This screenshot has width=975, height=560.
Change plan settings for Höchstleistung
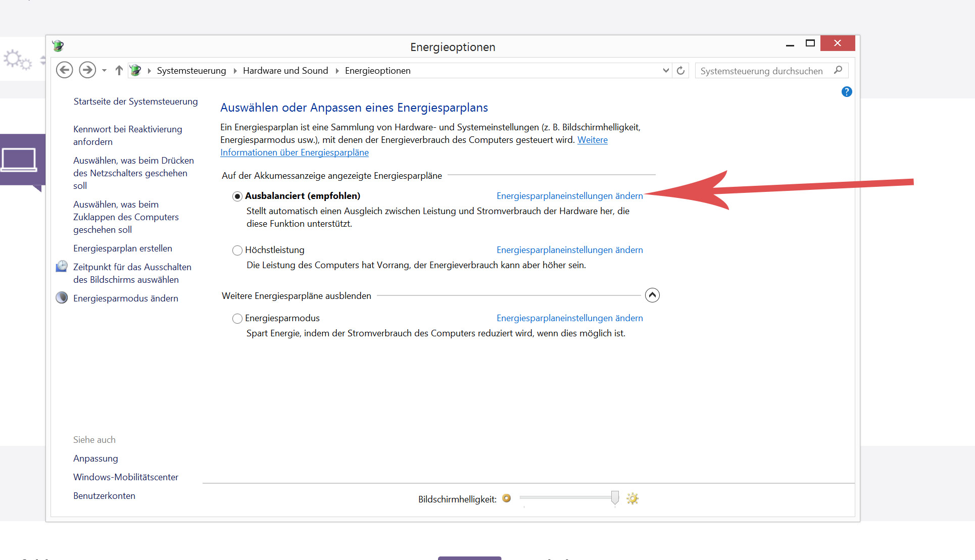coord(569,250)
